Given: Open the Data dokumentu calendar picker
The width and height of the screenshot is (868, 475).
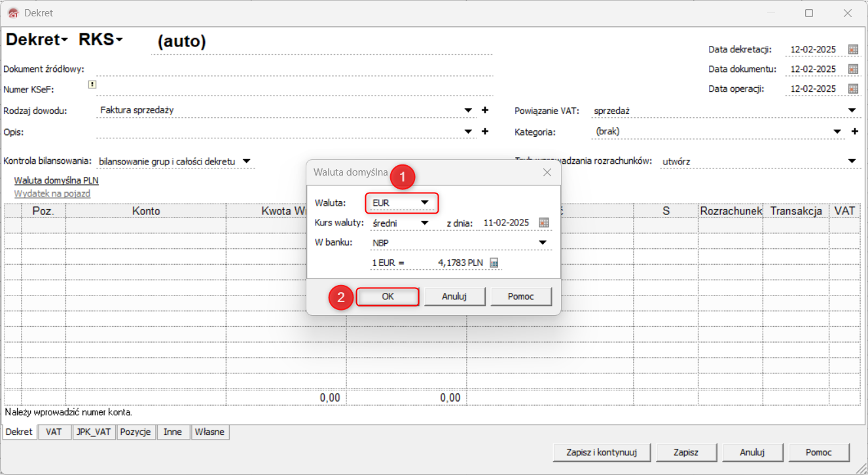Looking at the screenshot, I should pos(853,69).
